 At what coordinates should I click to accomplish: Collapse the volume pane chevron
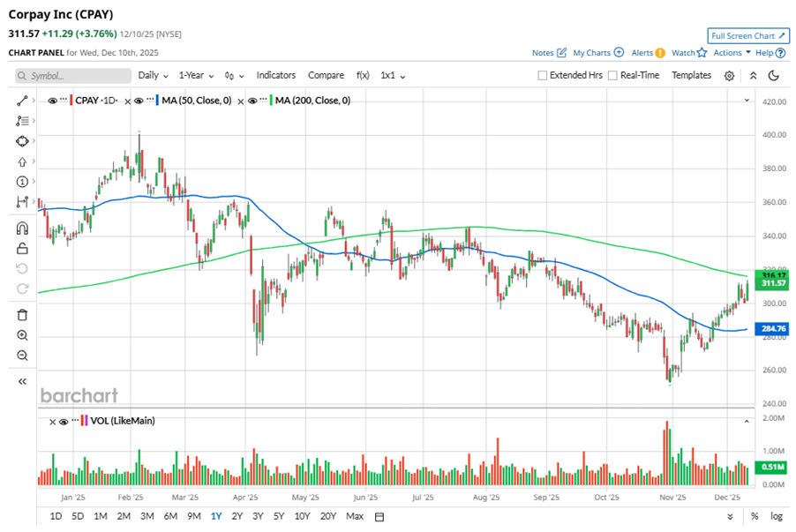click(x=747, y=422)
